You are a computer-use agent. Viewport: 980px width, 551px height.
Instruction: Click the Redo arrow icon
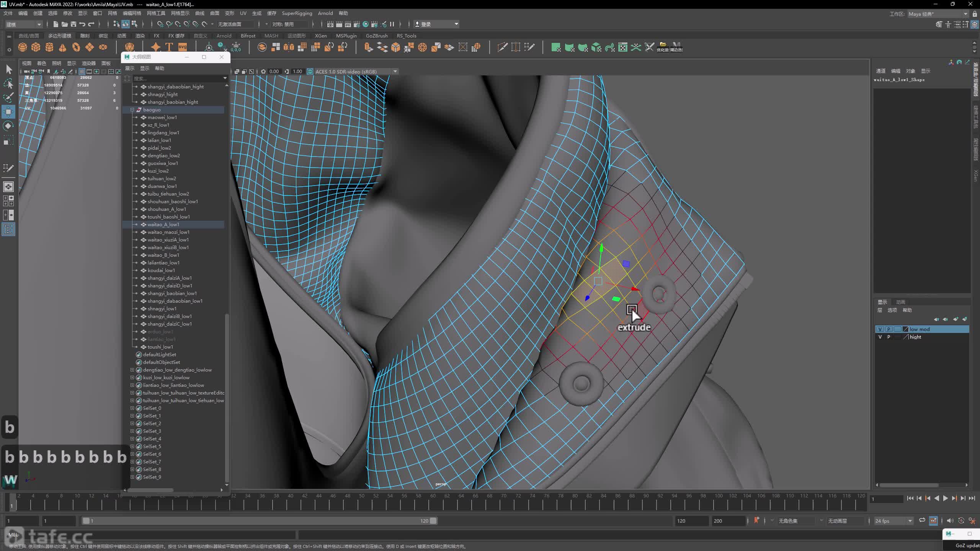pos(91,24)
